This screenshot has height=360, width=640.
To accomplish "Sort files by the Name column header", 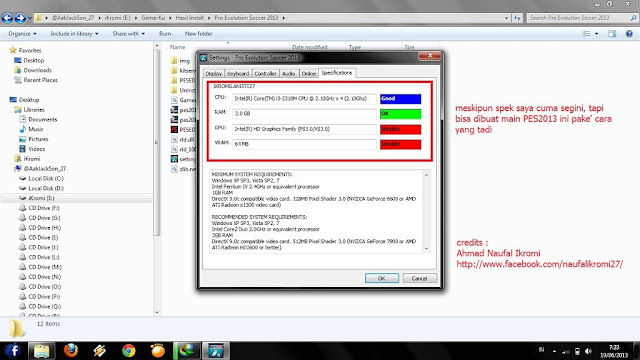I will click(x=178, y=47).
